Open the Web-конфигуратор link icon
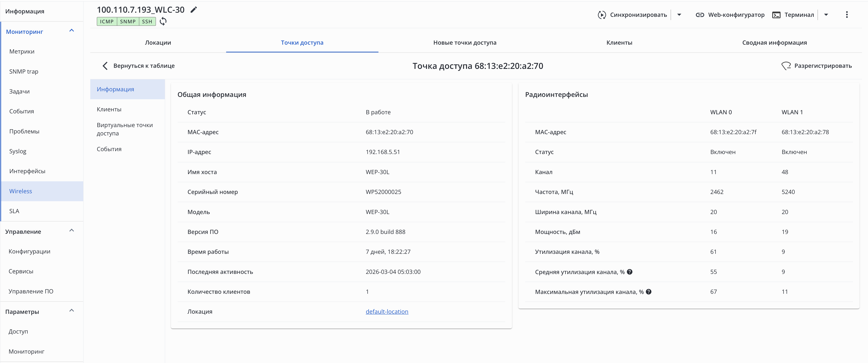 point(700,15)
